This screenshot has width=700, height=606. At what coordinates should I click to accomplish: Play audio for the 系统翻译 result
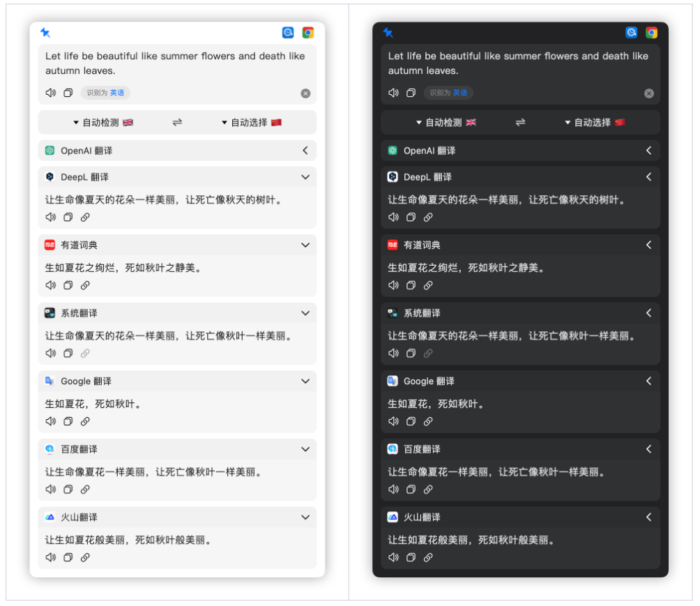pos(50,353)
